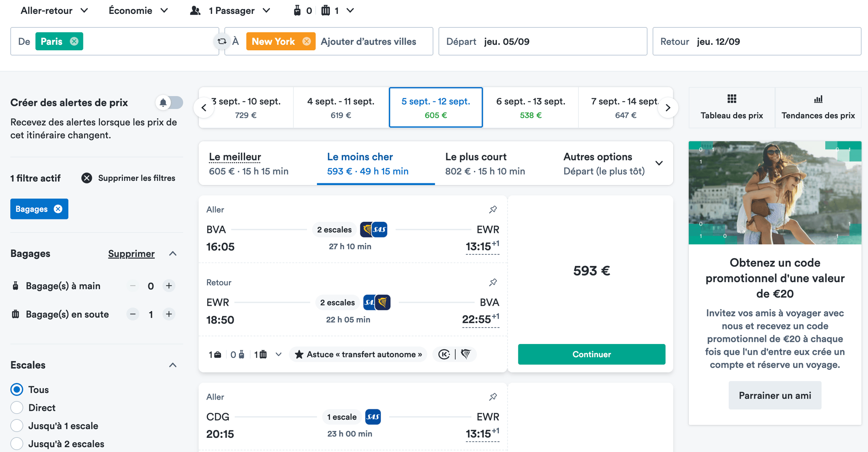868x452 pixels.
Task: Swap origin and destination cities icon
Action: pyautogui.click(x=222, y=42)
